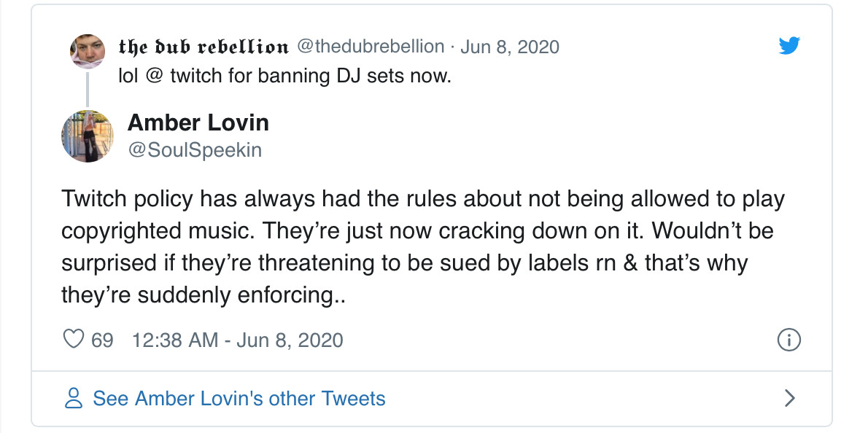This screenshot has width=868, height=433.
Task: Click the parent tweet text about banning DJ sets
Action: (x=284, y=76)
